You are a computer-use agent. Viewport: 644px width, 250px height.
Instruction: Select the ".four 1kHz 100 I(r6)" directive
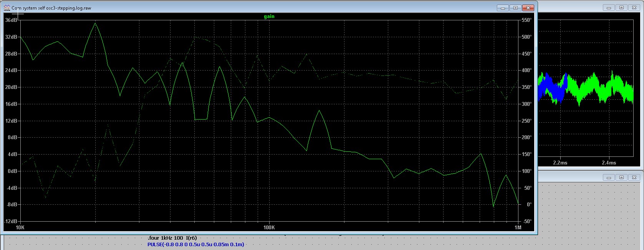click(x=172, y=238)
